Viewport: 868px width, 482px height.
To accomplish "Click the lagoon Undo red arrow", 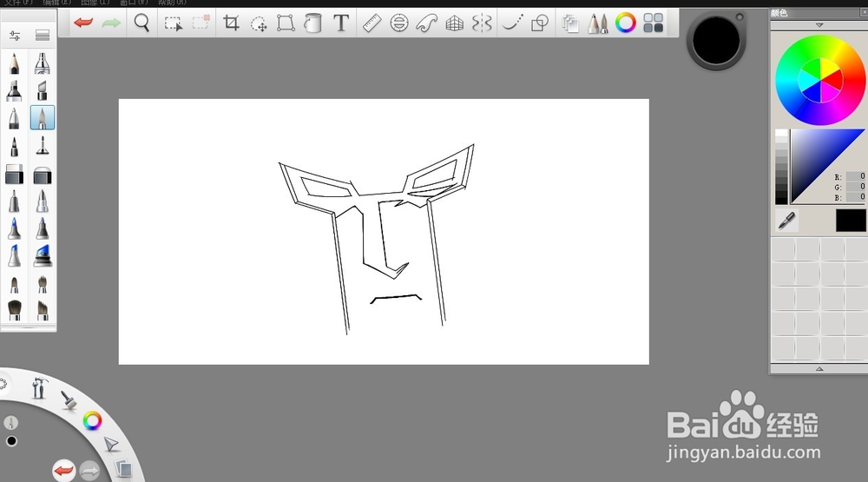I will 63,471.
